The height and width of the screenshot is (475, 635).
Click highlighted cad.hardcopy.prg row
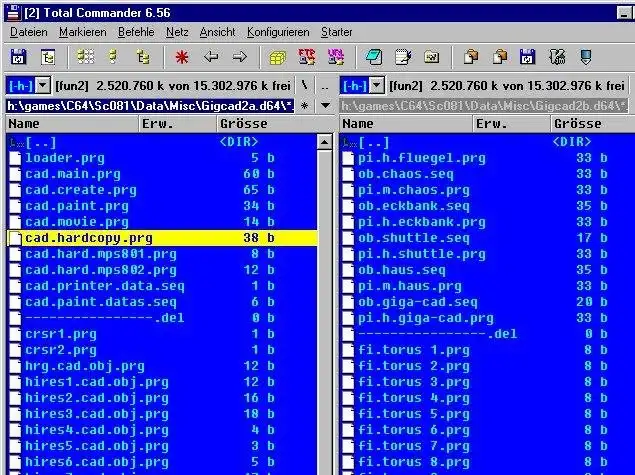(x=162, y=238)
